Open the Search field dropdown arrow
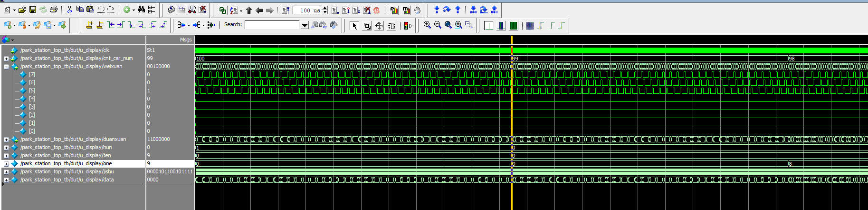The height and width of the screenshot is (210, 868). 305,25
